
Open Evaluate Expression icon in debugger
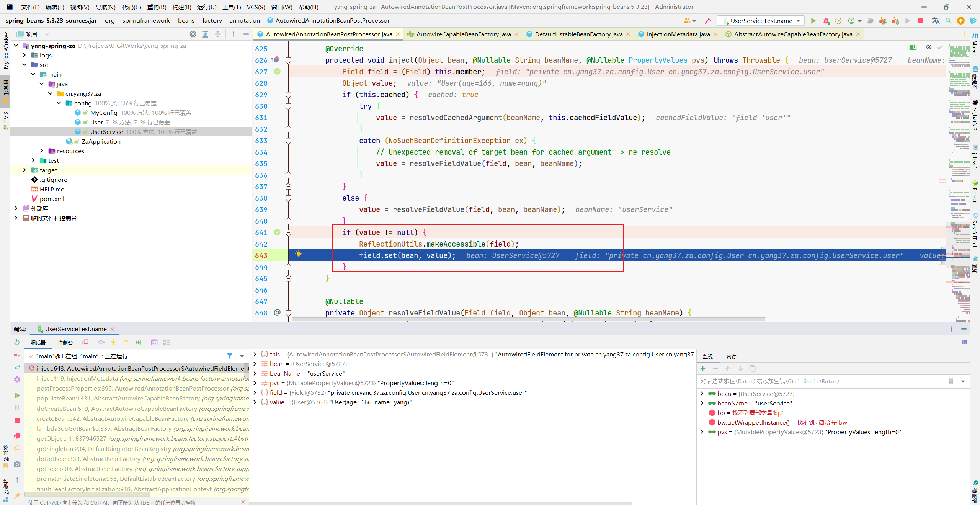[154, 342]
